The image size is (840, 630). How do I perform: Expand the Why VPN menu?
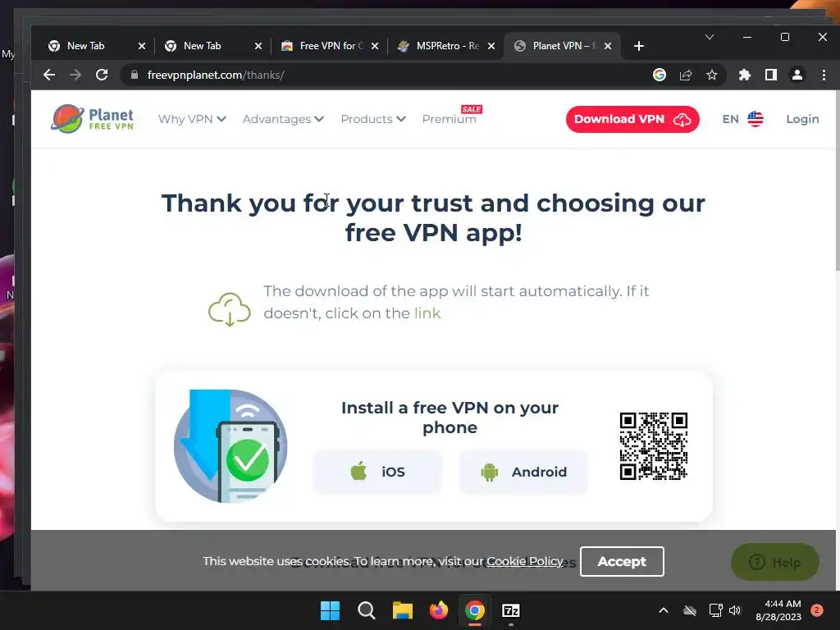click(x=192, y=119)
